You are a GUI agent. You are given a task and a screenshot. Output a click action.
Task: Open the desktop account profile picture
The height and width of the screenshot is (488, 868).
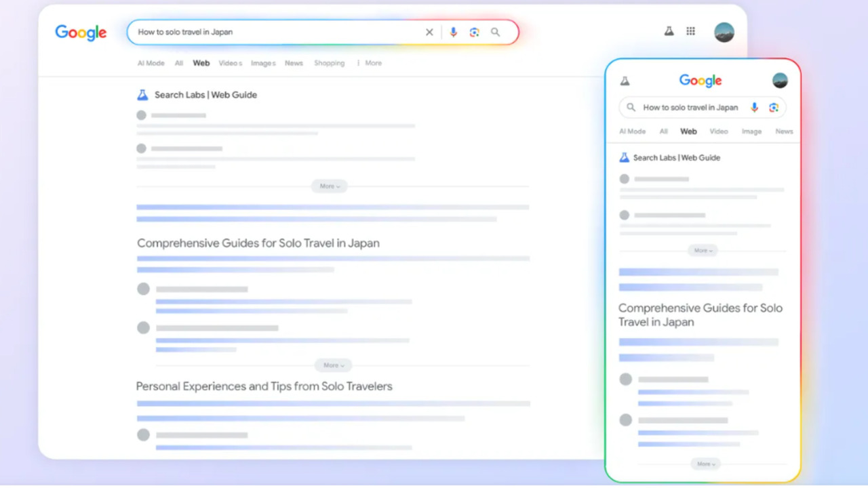[724, 32]
